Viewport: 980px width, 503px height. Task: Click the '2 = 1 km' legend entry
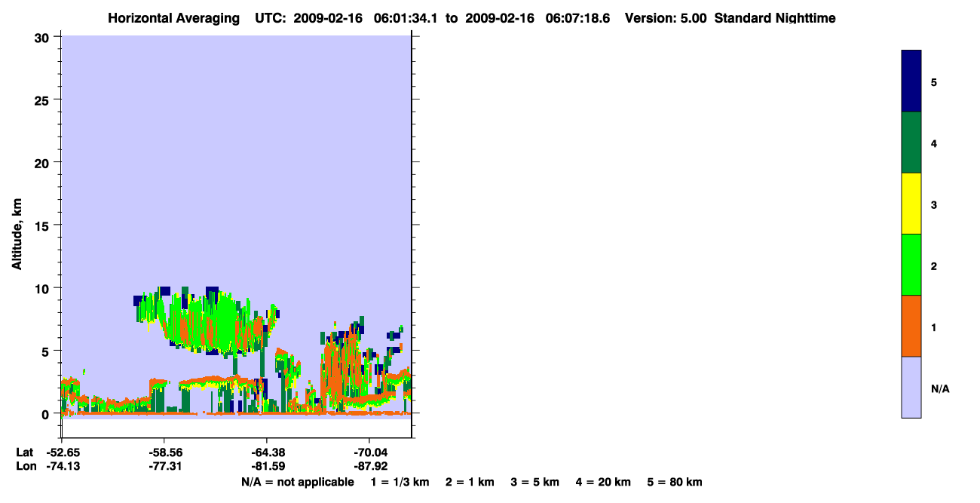click(x=470, y=483)
